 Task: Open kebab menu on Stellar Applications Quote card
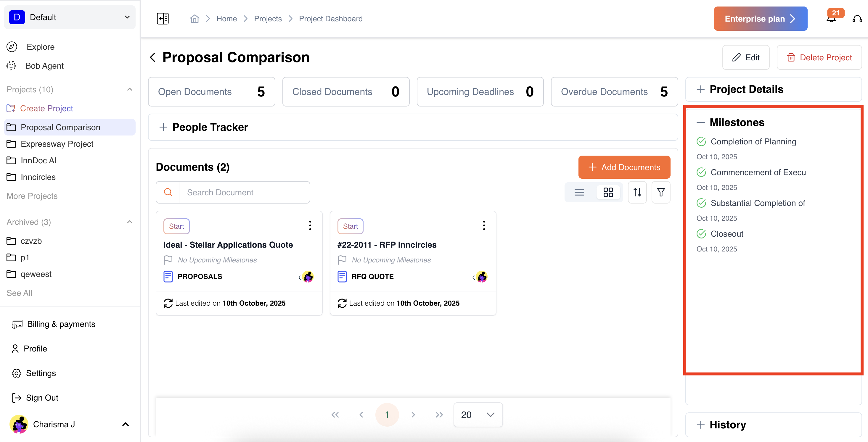click(x=310, y=225)
